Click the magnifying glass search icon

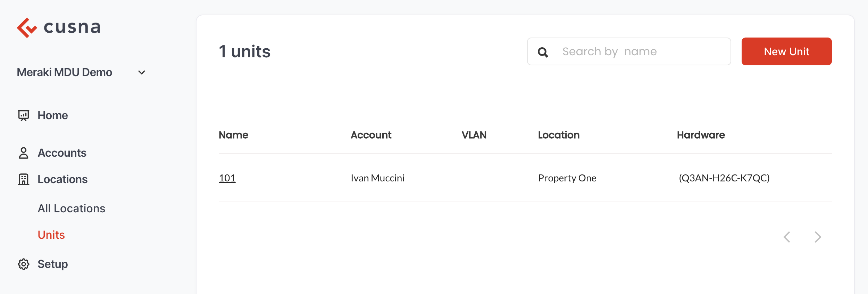click(543, 52)
